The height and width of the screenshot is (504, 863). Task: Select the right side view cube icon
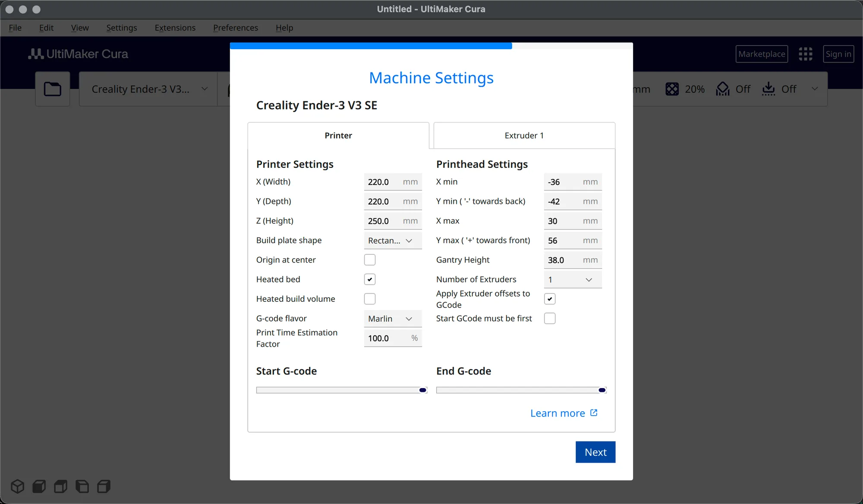[x=104, y=486]
